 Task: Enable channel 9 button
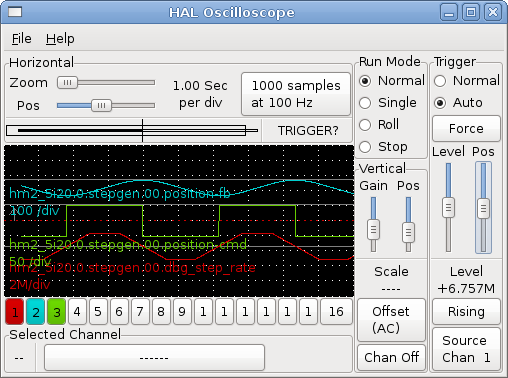point(182,312)
